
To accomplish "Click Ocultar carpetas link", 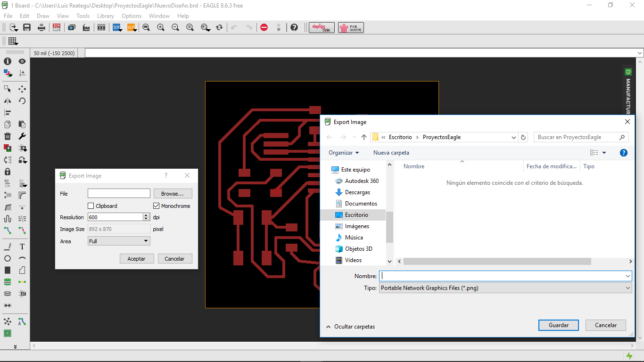I will click(x=350, y=326).
